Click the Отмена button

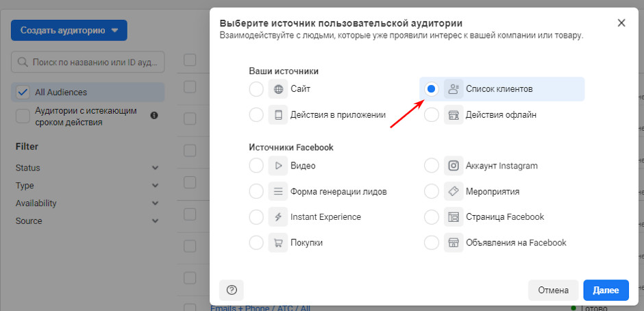(554, 290)
